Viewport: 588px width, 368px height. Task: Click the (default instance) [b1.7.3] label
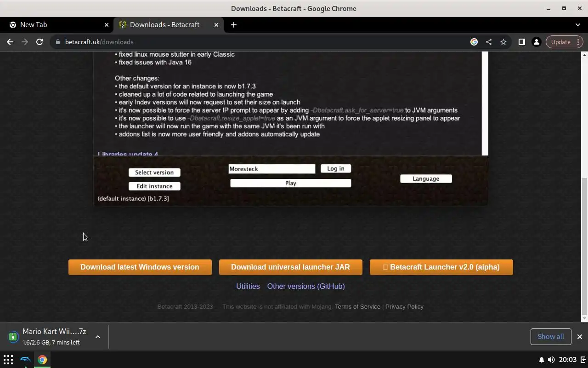click(x=133, y=199)
